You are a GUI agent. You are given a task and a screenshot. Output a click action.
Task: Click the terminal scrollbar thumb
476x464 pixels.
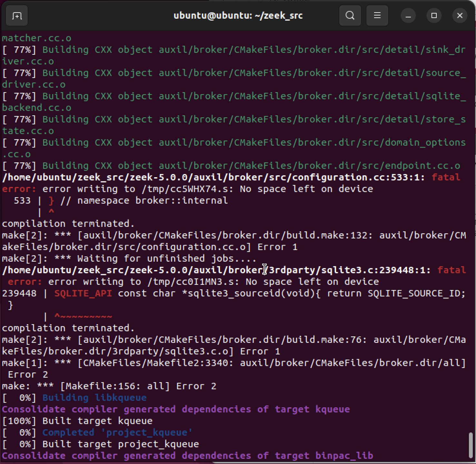pyautogui.click(x=470, y=445)
